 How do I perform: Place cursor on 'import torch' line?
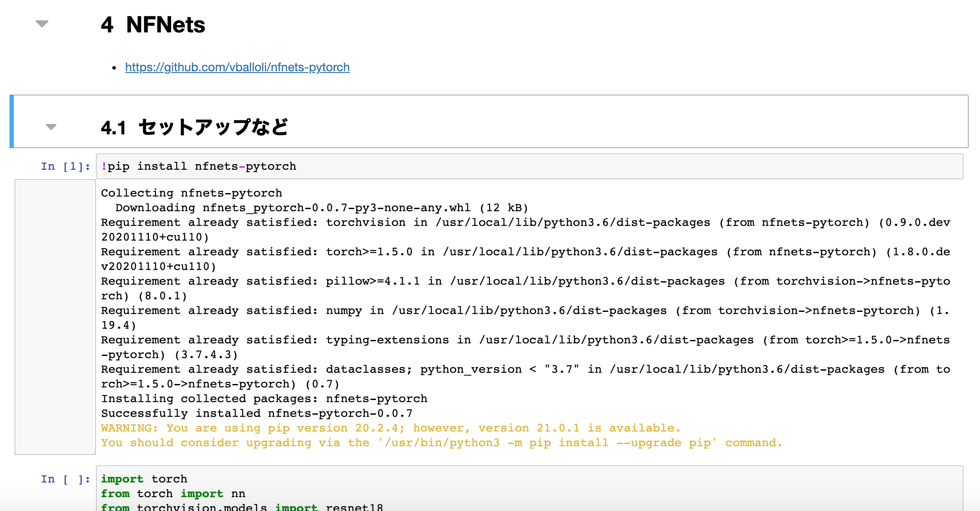[144, 479]
